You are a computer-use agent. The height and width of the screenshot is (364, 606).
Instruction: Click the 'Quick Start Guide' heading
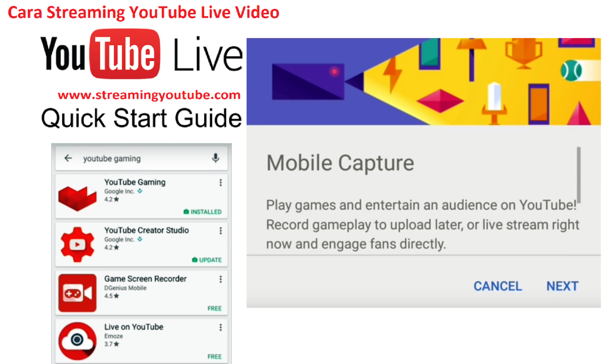pyautogui.click(x=142, y=118)
